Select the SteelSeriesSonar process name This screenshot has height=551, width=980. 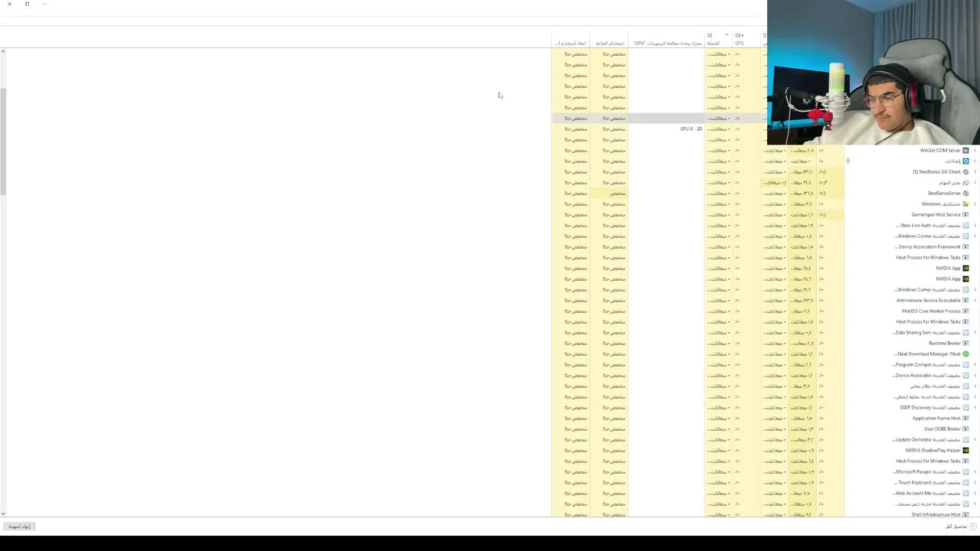[944, 193]
